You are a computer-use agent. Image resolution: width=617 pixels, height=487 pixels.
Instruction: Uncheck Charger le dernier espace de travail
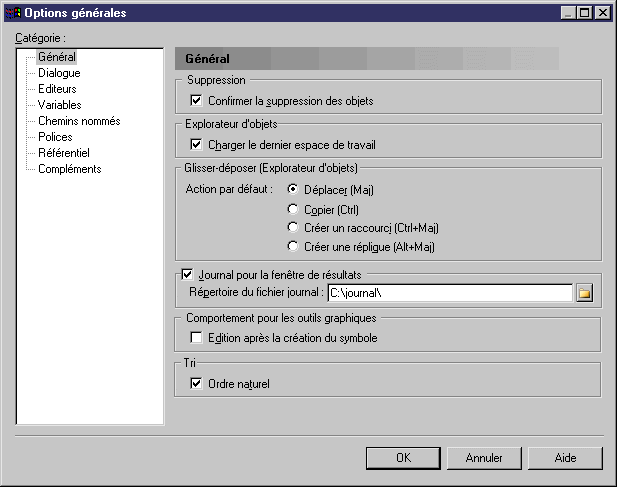pyautogui.click(x=196, y=145)
